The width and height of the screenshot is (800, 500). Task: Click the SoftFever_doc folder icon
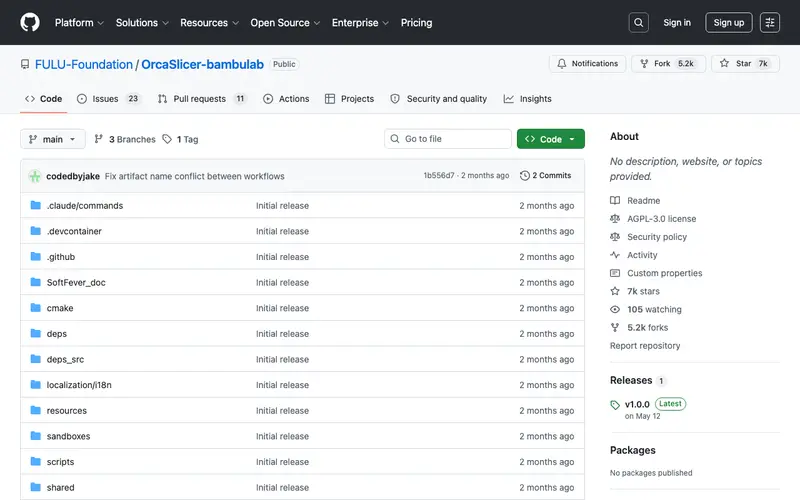coord(35,282)
